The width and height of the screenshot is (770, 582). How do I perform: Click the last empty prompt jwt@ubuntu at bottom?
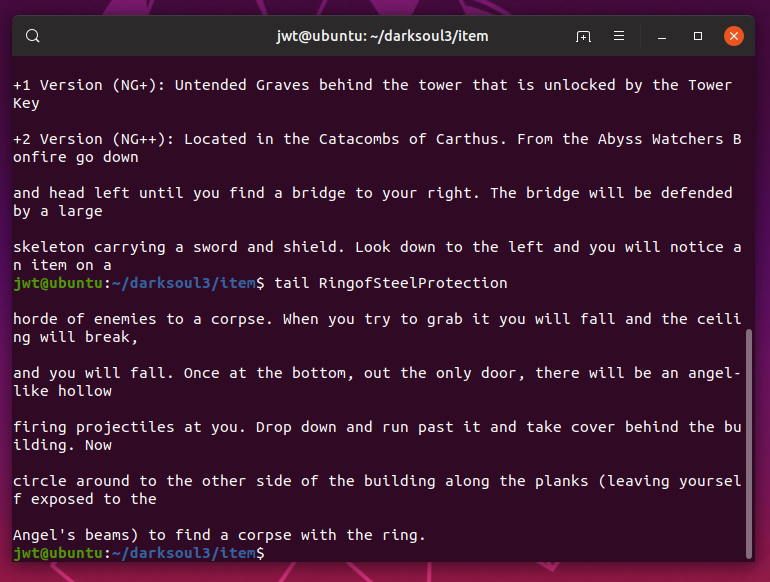tap(138, 553)
